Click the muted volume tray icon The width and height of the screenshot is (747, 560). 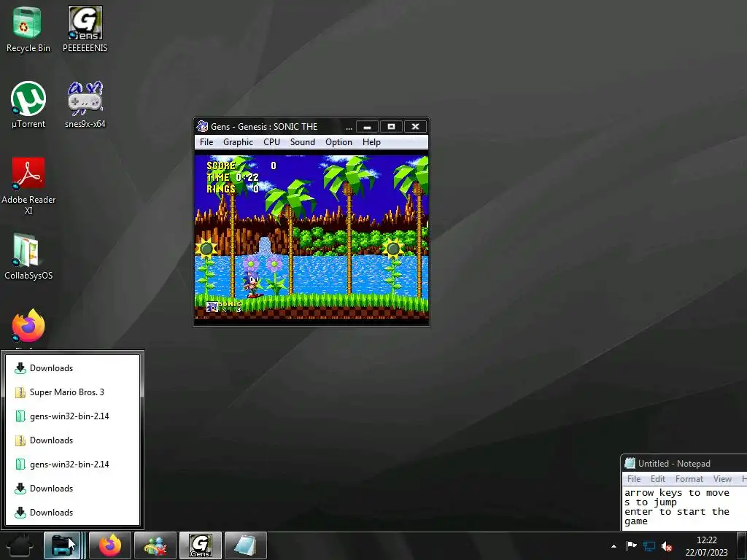pos(667,546)
